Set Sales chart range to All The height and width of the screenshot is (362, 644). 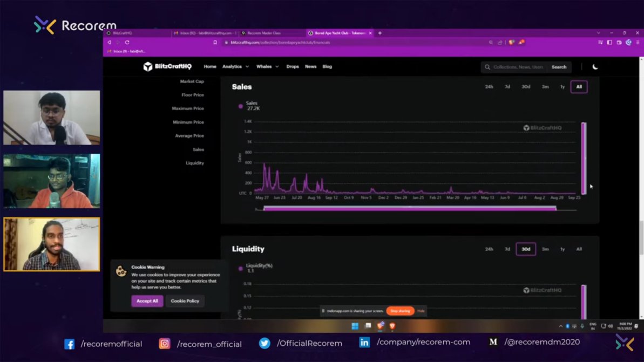coord(579,87)
